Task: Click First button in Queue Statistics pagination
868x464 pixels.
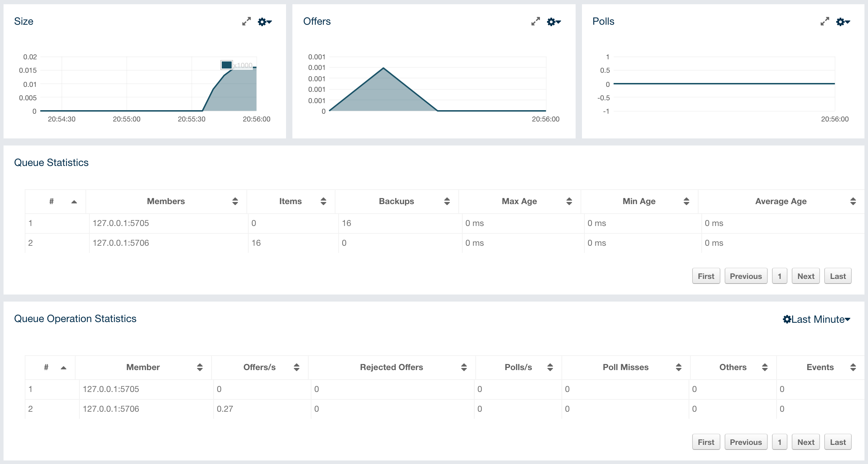Action: (x=706, y=276)
